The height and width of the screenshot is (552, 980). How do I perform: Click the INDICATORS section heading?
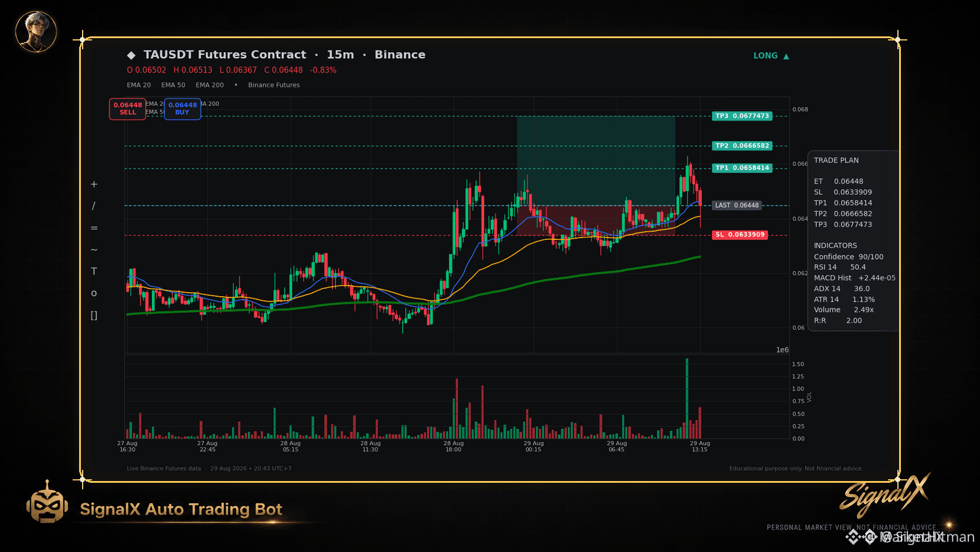tap(835, 246)
